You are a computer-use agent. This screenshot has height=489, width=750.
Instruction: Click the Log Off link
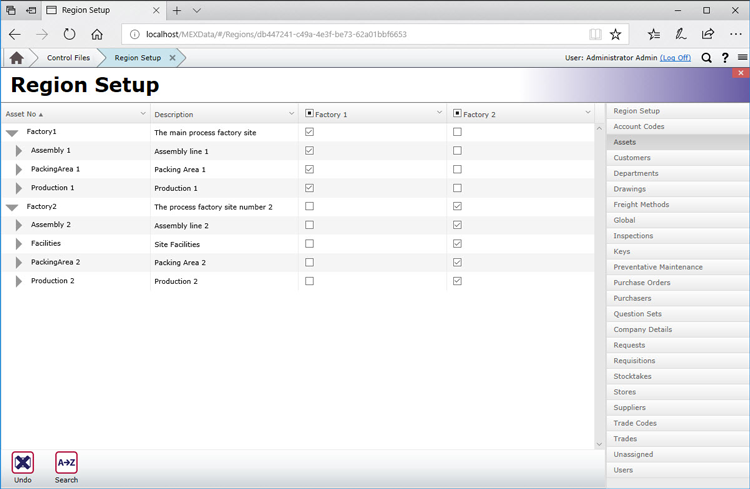pyautogui.click(x=675, y=58)
